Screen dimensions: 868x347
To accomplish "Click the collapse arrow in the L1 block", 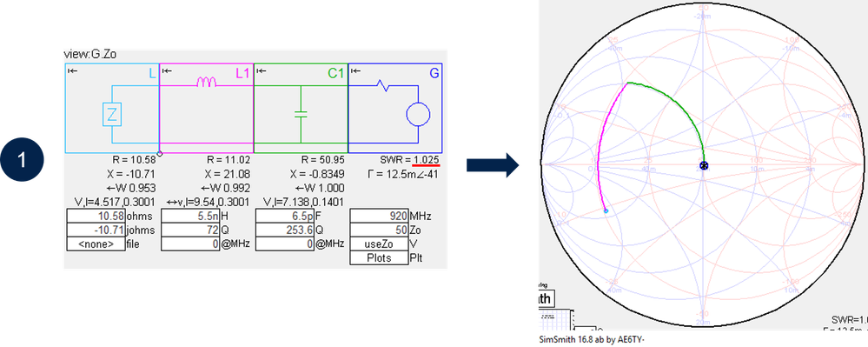I will click(167, 70).
